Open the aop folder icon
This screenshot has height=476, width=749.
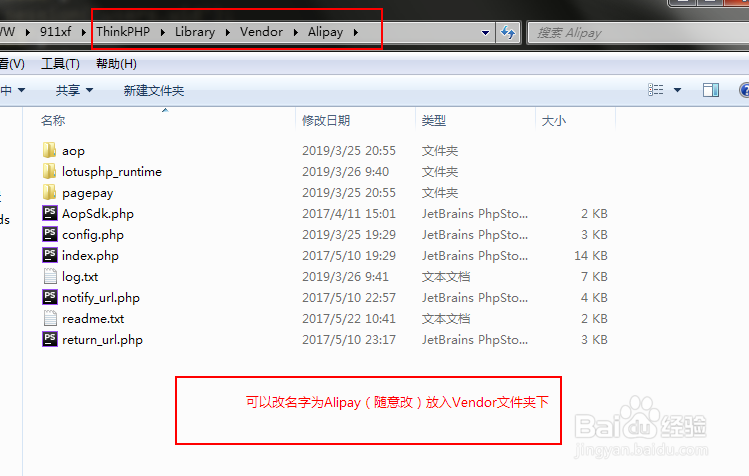[49, 150]
